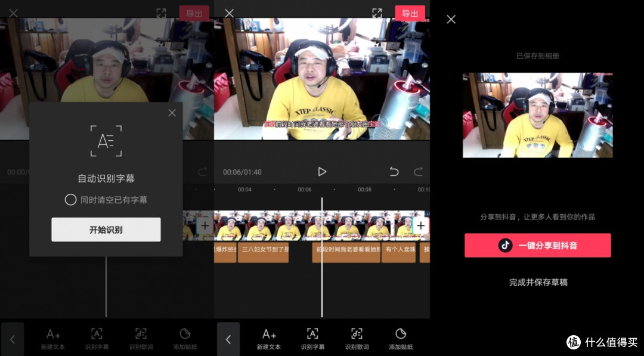Close the left editor with X

tap(14, 13)
